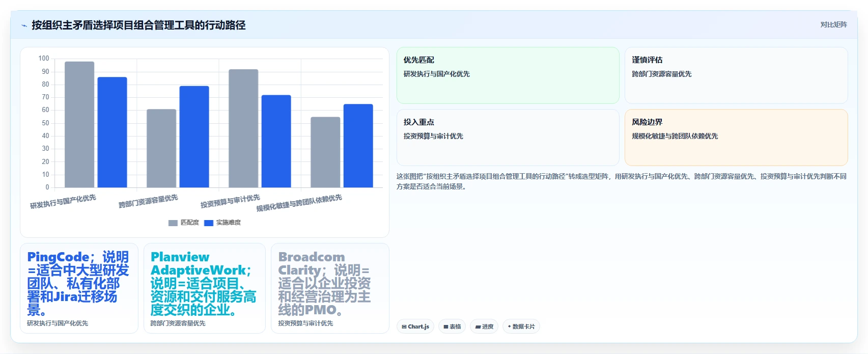Open the Broadcom Clarity data card
Image resolution: width=868 pixels, height=354 pixels.
330,288
